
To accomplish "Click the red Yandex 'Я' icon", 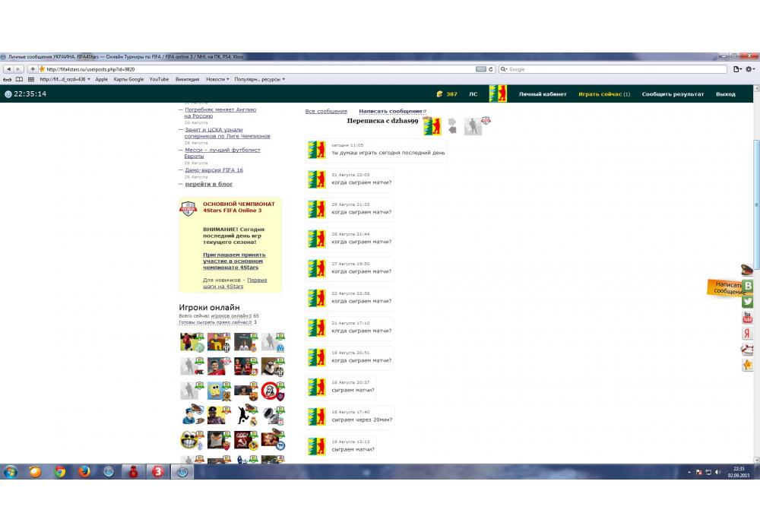I will pyautogui.click(x=748, y=334).
